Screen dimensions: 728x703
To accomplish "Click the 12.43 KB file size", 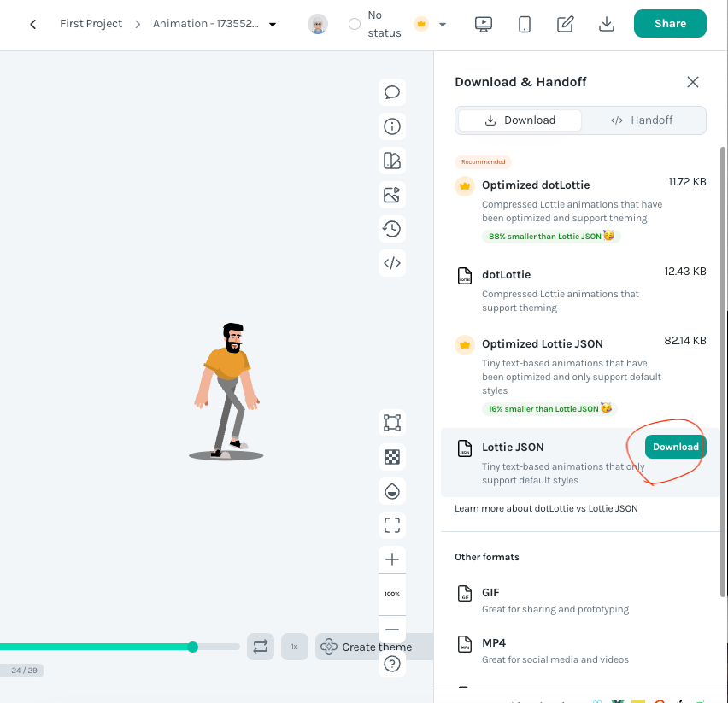I will 685,272.
